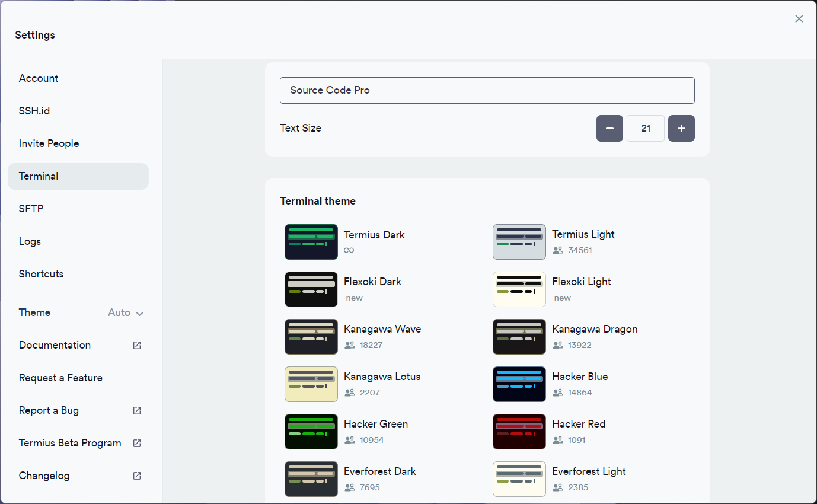The image size is (817, 504).
Task: Increase text size with the plus button
Action: [681, 128]
